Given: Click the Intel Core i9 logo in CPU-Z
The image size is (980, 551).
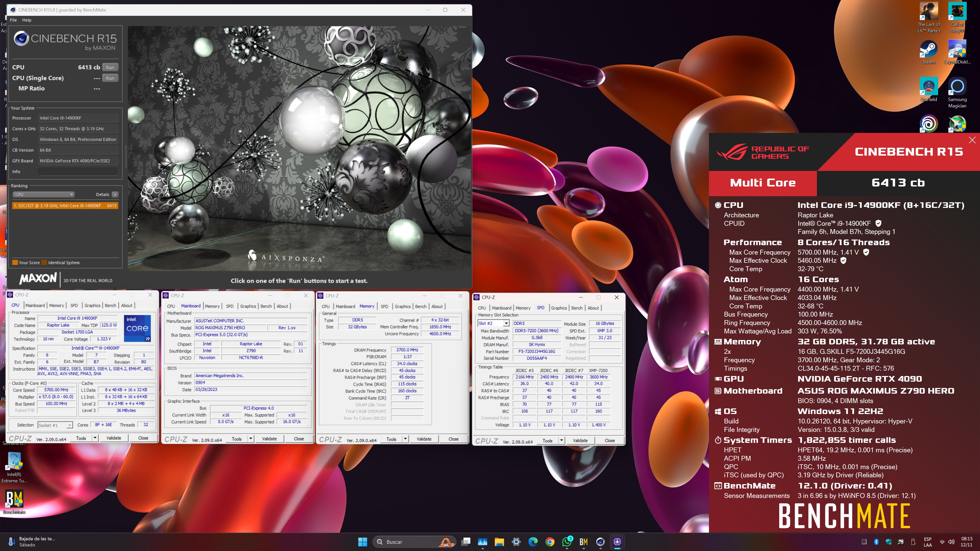Looking at the screenshot, I should coord(137,328).
